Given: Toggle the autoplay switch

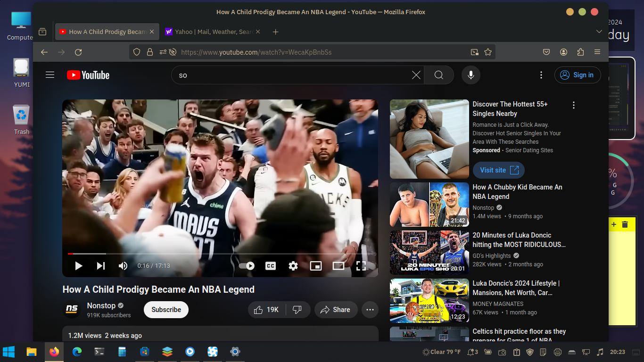Looking at the screenshot, I should tap(247, 266).
